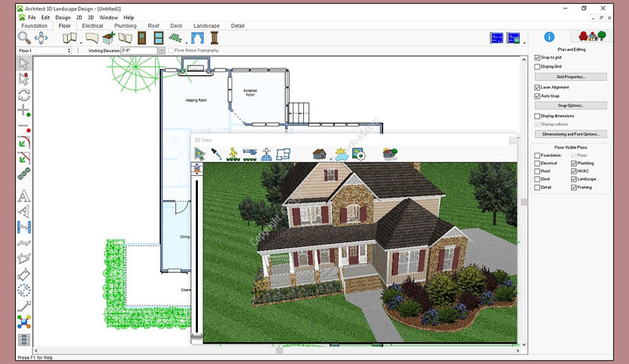Toggle Auto Snap checkbox

point(537,96)
